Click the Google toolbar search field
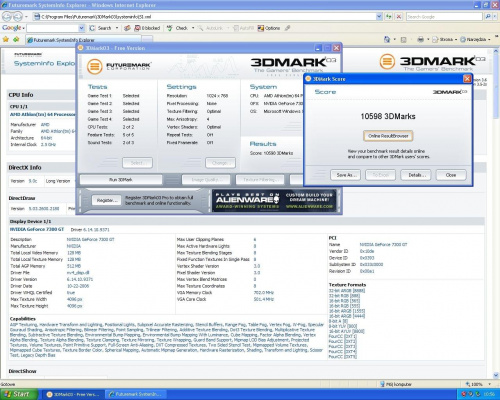 [x=53, y=28]
